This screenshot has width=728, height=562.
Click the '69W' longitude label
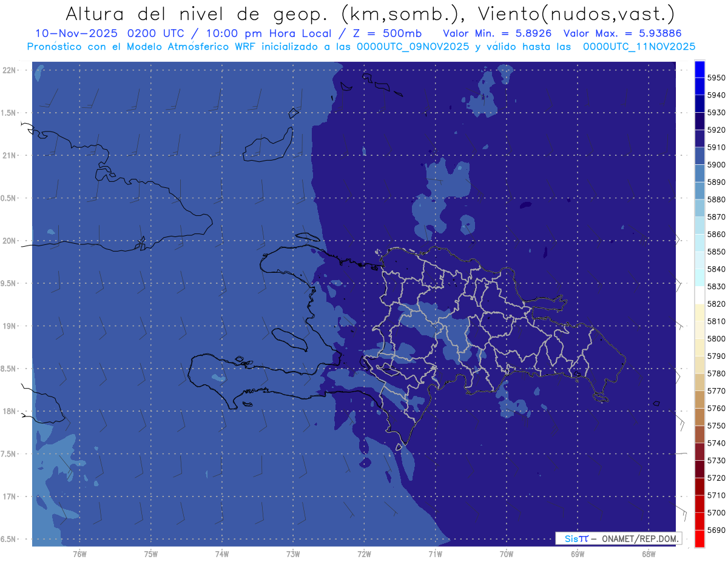[x=578, y=554]
